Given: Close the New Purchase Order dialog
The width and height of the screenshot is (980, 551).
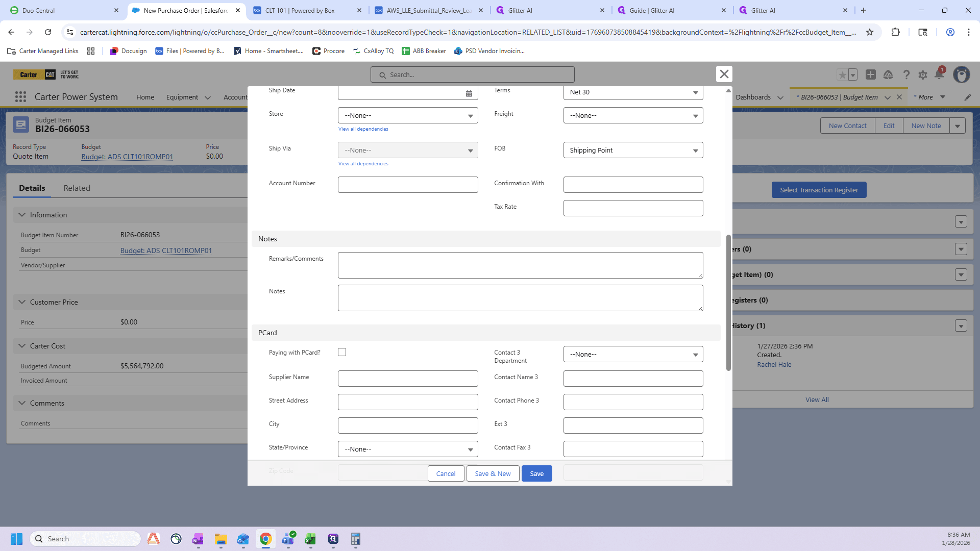Looking at the screenshot, I should click(x=724, y=74).
